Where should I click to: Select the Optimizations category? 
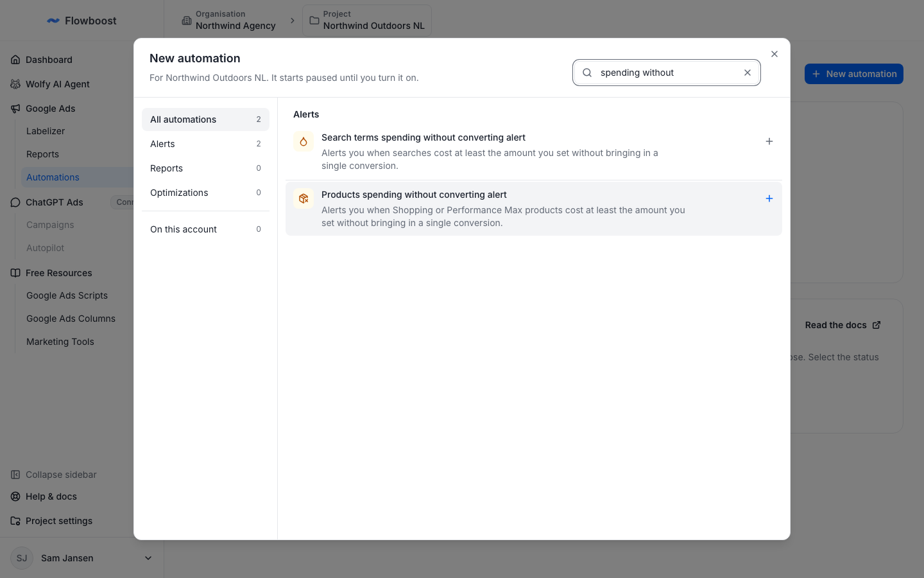pyautogui.click(x=205, y=193)
